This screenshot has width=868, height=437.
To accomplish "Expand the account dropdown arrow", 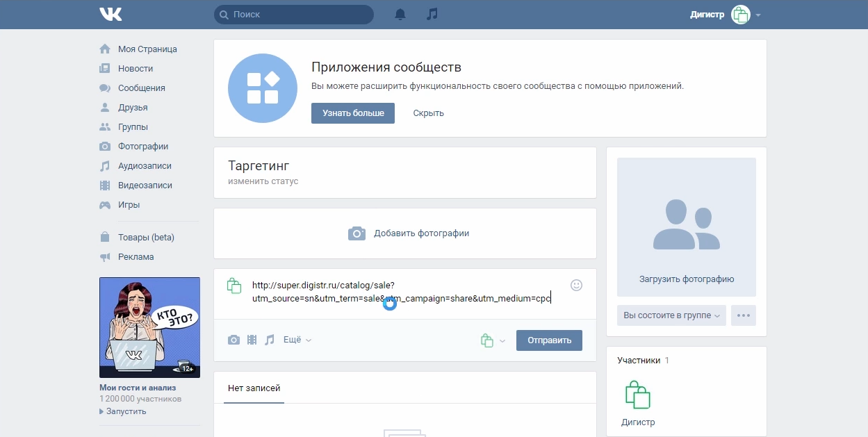I will click(758, 15).
